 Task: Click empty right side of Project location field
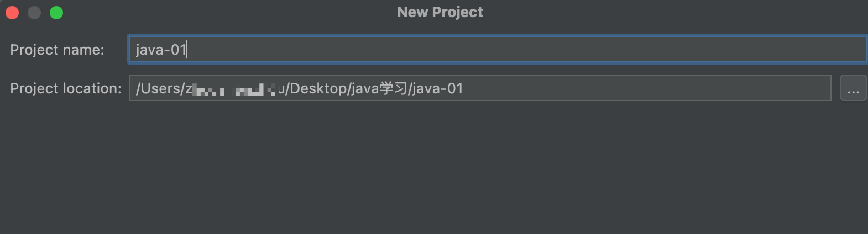coord(647,88)
